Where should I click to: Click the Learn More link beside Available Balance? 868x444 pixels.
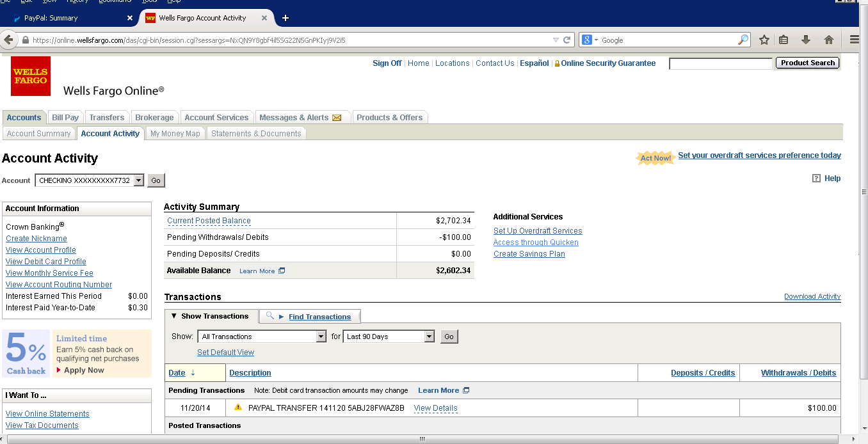click(x=257, y=271)
